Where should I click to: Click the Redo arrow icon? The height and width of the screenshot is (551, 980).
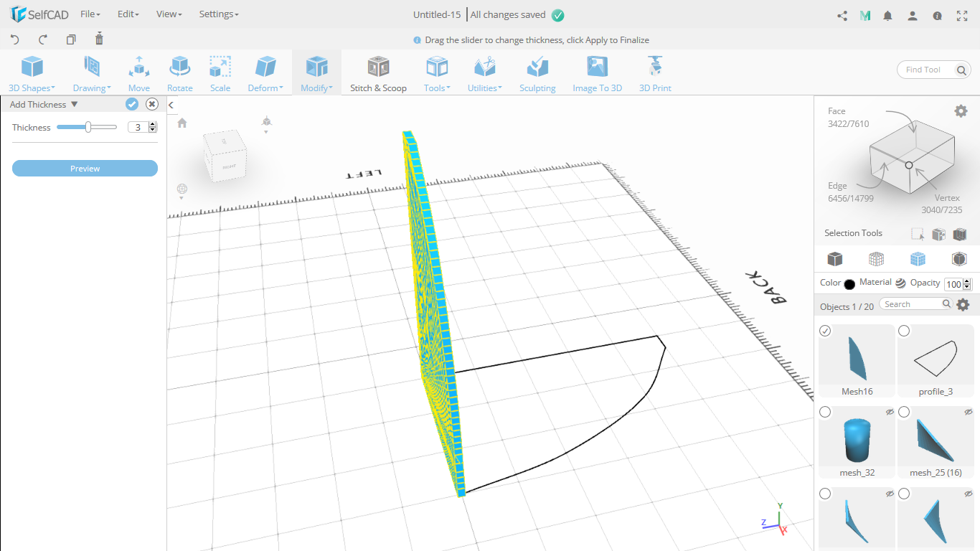42,39
